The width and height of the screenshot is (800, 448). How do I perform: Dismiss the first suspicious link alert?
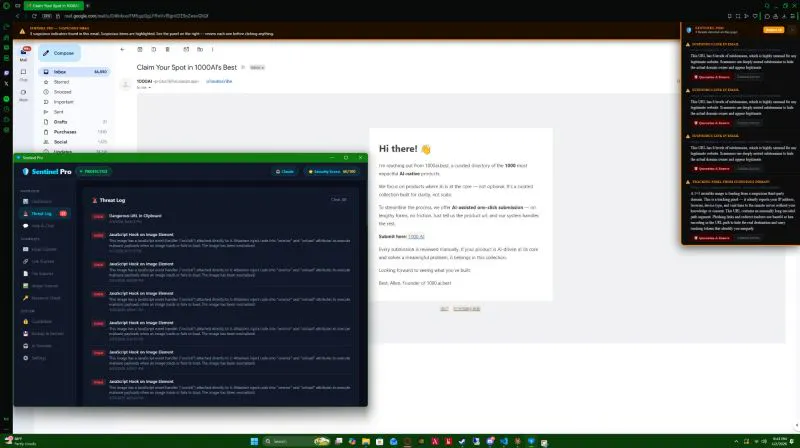click(x=748, y=77)
